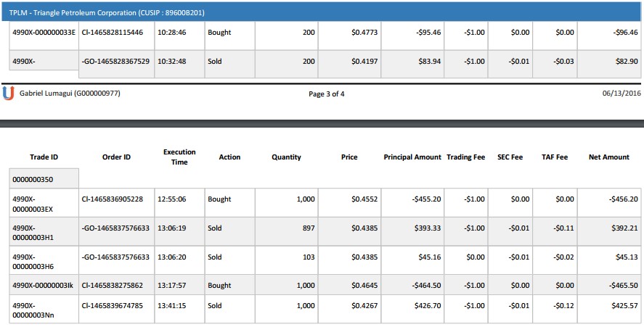The width and height of the screenshot is (644, 327).
Task: Select the Net Amount column header
Action: 608,157
